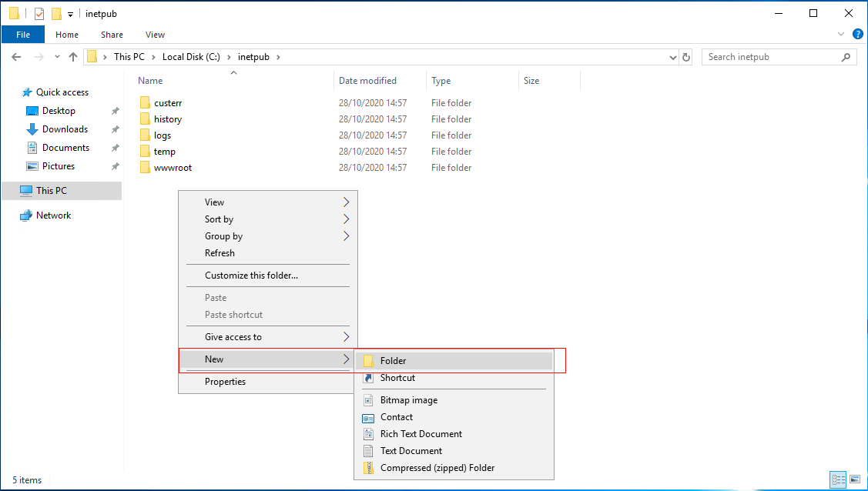This screenshot has height=491, width=868.
Task: Expand the ribbon with the chevron
Action: [x=841, y=35]
